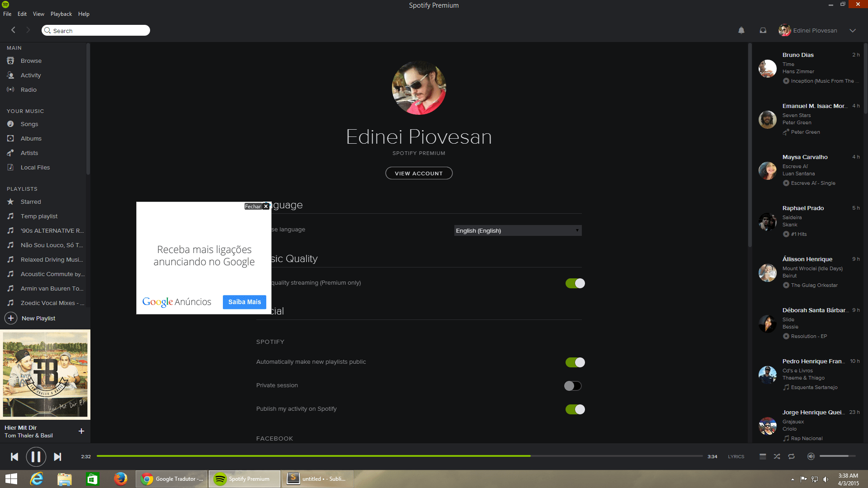Toggle the repeat icon
This screenshot has height=488, width=868.
[791, 456]
